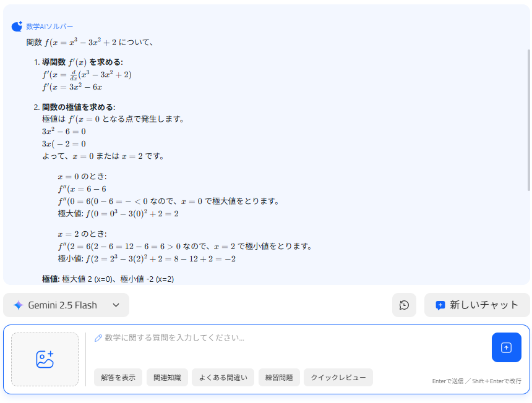The image size is (532, 403).
Task: Click the pencil icon in the question box
Action: pos(98,337)
